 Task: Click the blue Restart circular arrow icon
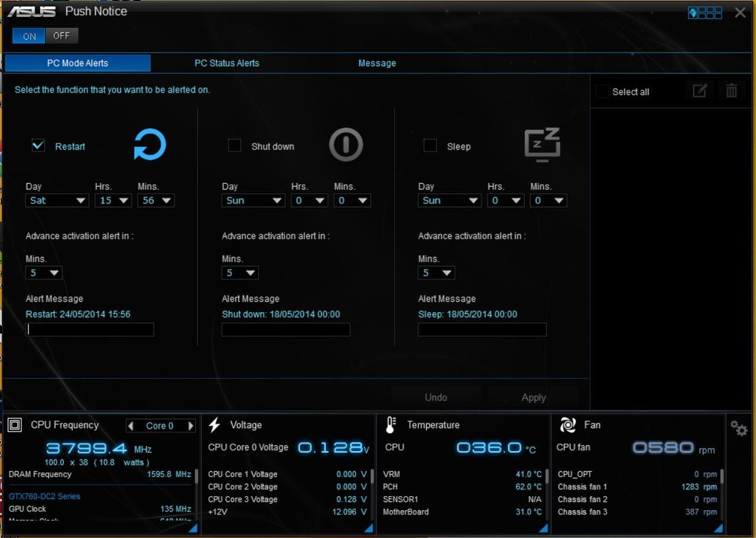(150, 145)
